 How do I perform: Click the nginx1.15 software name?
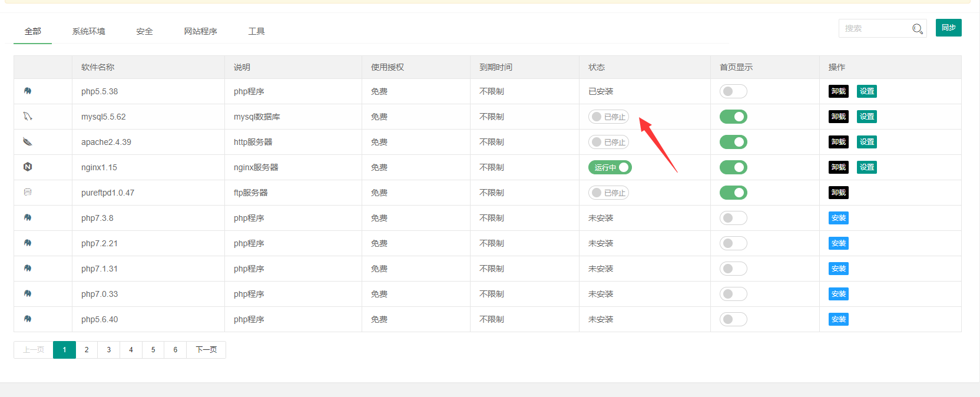99,167
